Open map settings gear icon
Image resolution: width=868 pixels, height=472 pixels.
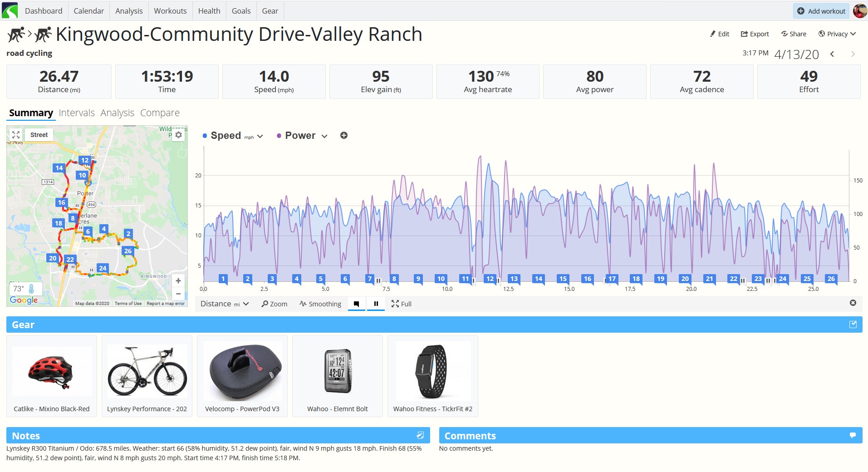[x=179, y=135]
